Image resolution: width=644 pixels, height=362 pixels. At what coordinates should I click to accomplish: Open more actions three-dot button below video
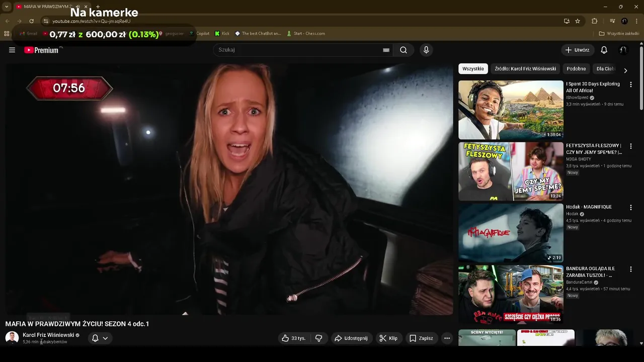[x=447, y=338]
